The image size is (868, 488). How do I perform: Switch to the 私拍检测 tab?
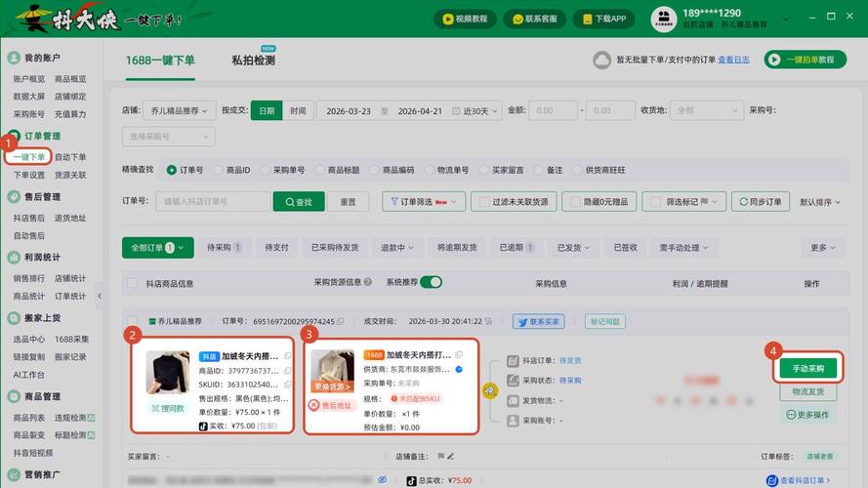[x=253, y=61]
